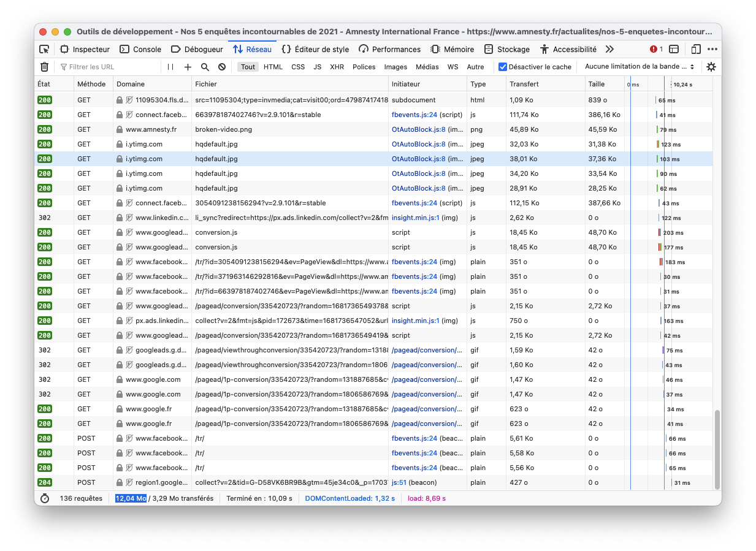Select the broken-video.png request
The height and width of the screenshot is (551, 756).
point(375,129)
